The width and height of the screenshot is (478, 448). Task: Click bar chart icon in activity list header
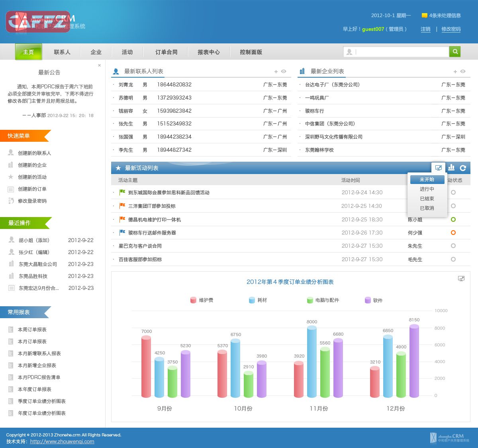(x=451, y=168)
